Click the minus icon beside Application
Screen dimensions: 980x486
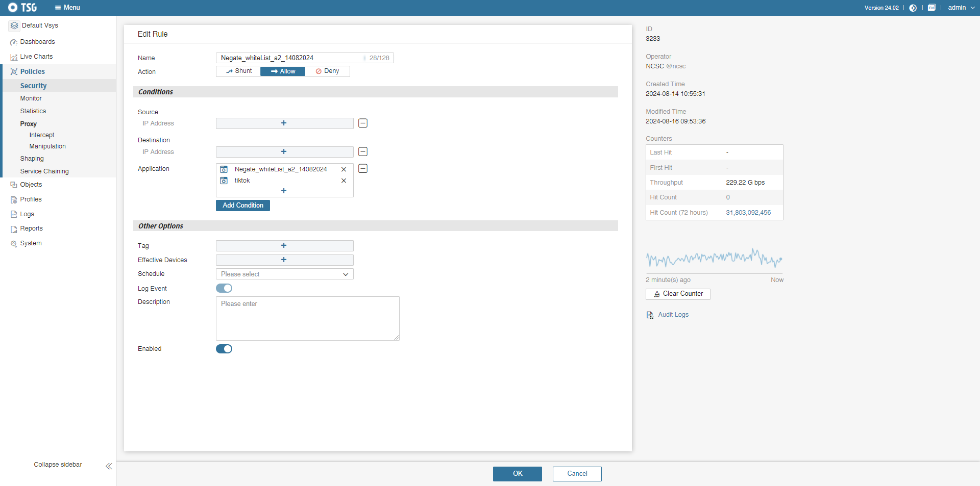click(363, 169)
